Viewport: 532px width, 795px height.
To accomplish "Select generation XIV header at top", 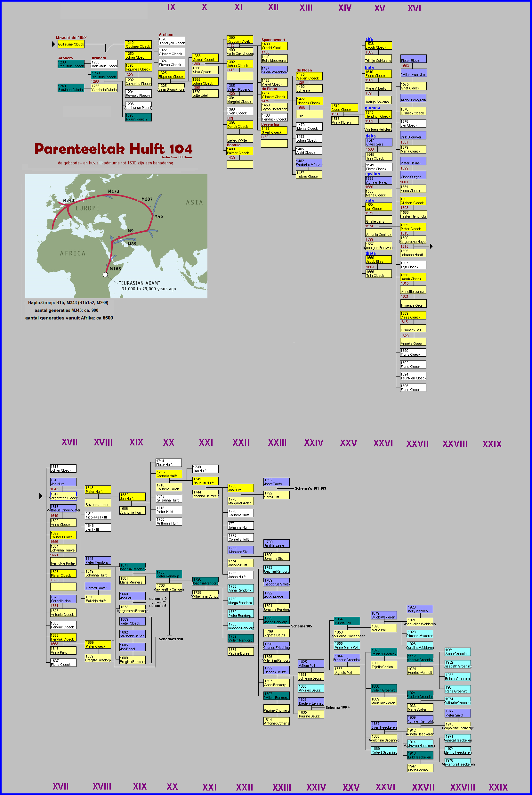I will click(x=345, y=8).
